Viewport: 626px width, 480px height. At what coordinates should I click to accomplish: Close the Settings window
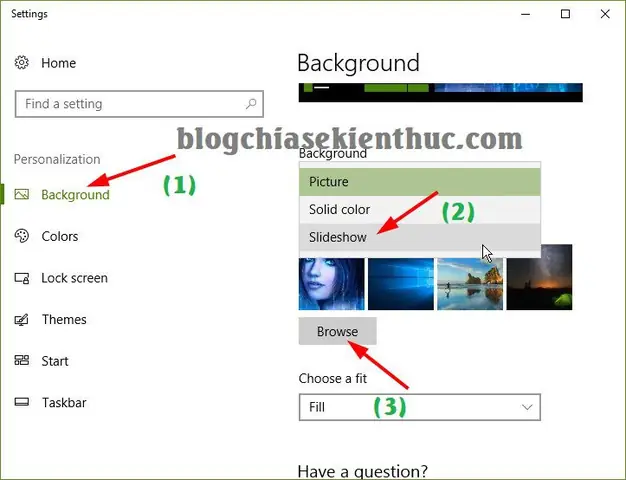click(605, 14)
